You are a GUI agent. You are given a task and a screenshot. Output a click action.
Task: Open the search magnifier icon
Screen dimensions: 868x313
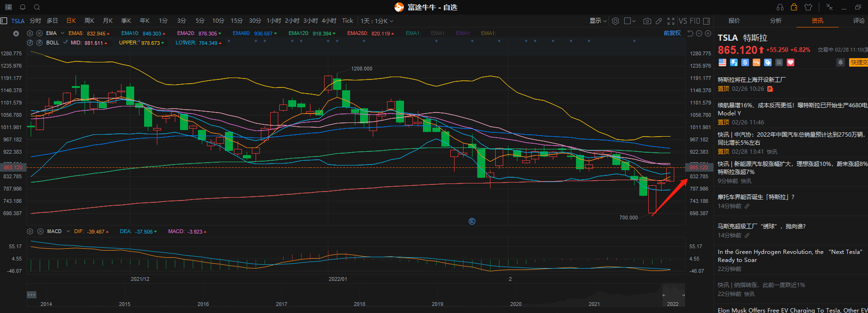point(37,7)
